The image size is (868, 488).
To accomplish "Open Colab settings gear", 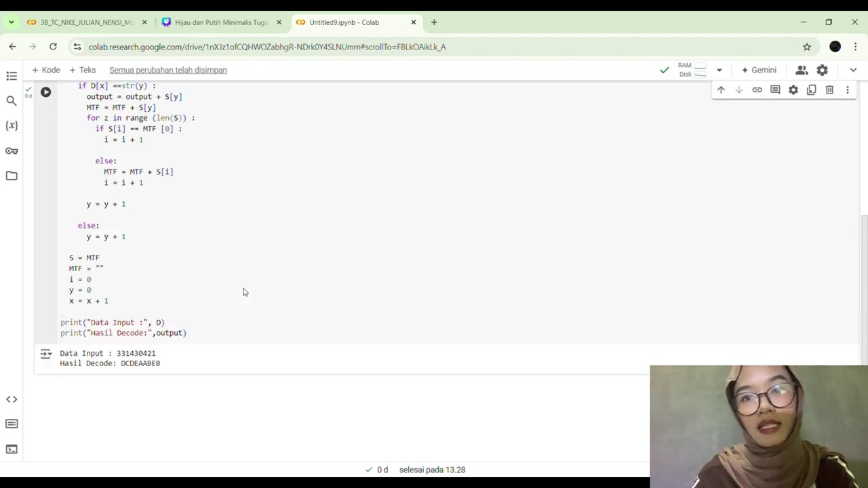I will (822, 70).
